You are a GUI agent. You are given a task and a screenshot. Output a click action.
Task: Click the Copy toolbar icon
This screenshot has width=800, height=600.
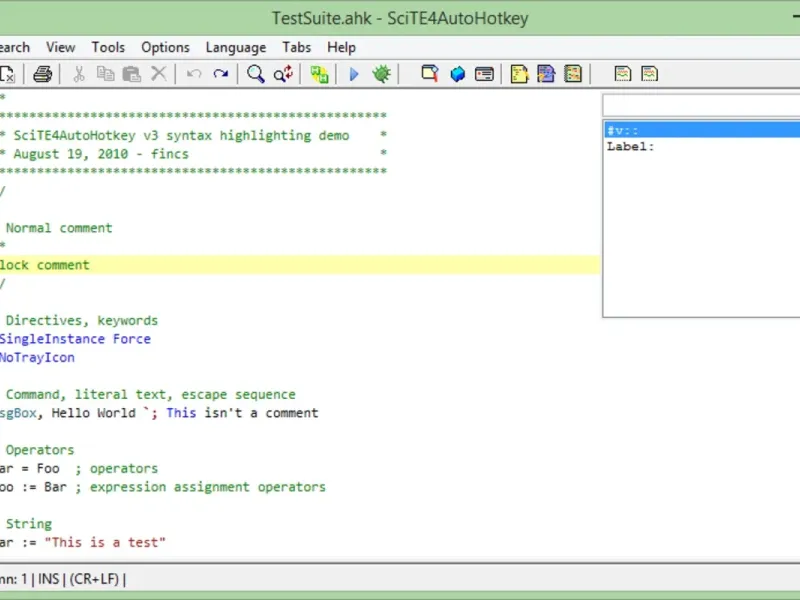106,74
